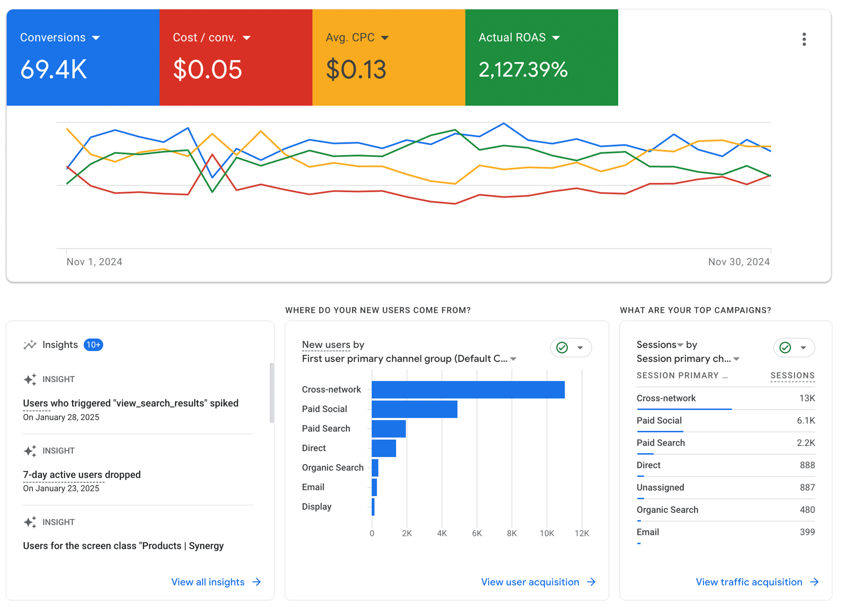Open the Actual ROAS metric dropdown
The image size is (841, 616).
coord(556,38)
